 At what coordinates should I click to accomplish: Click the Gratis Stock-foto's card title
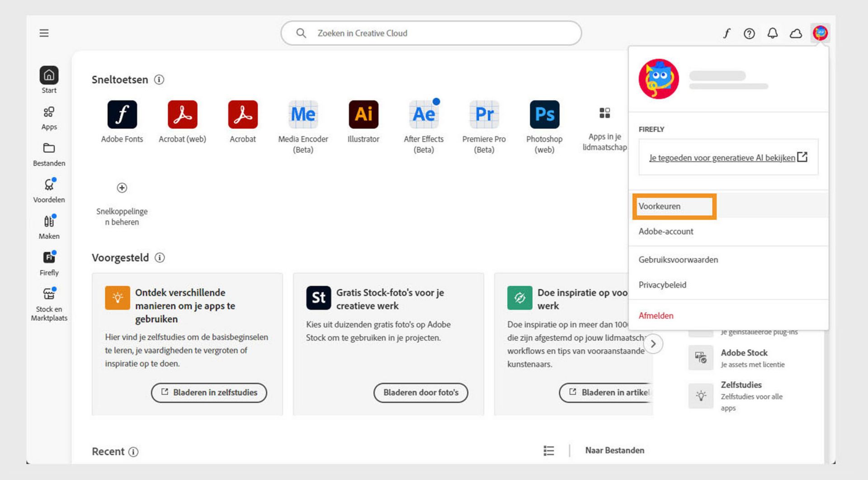tap(390, 299)
